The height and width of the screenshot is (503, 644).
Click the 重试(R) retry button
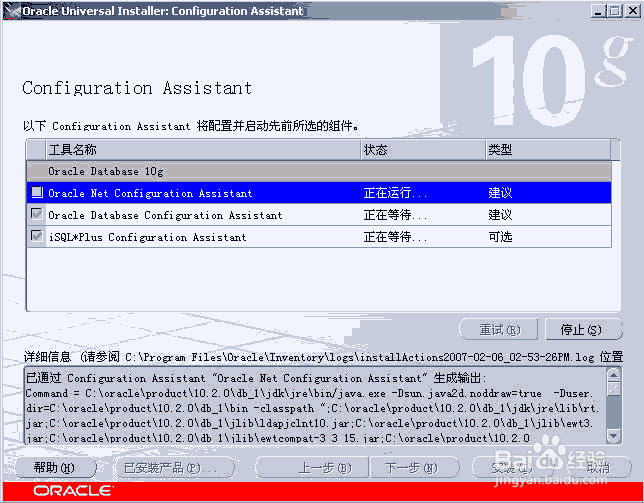point(499,330)
